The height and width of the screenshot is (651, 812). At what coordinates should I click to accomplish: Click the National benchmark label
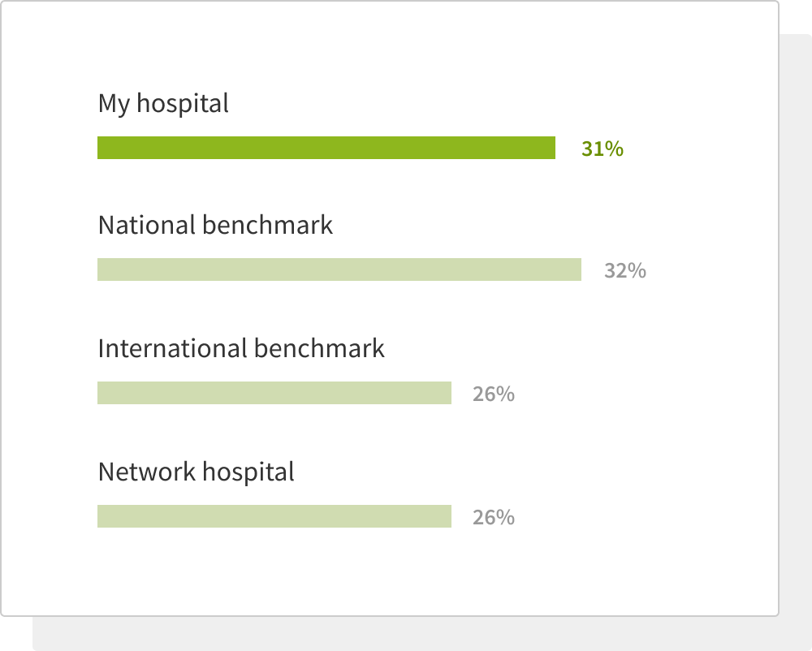[215, 225]
